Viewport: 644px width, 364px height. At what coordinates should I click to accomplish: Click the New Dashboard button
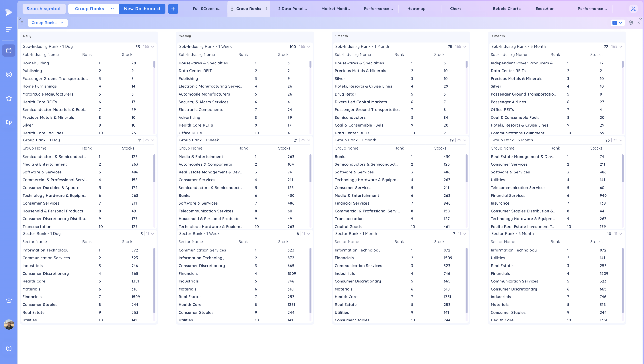142,9
